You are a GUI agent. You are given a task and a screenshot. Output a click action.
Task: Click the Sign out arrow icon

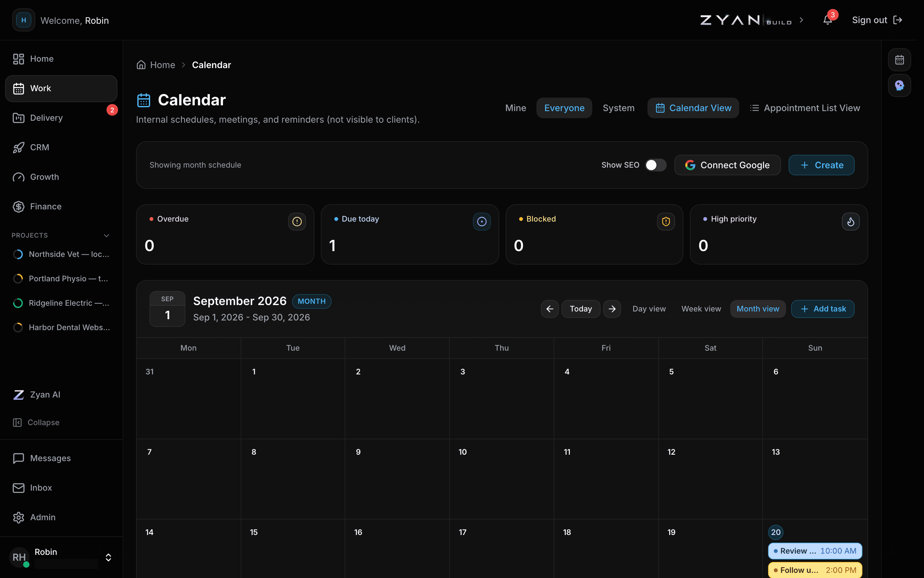coord(898,20)
